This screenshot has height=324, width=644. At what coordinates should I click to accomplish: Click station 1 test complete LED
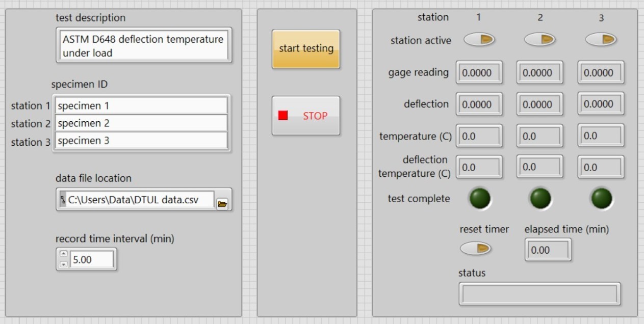(479, 199)
